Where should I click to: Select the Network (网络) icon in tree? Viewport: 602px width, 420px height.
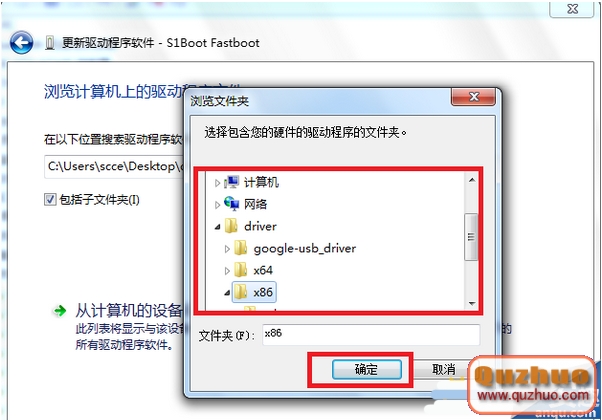(x=232, y=203)
